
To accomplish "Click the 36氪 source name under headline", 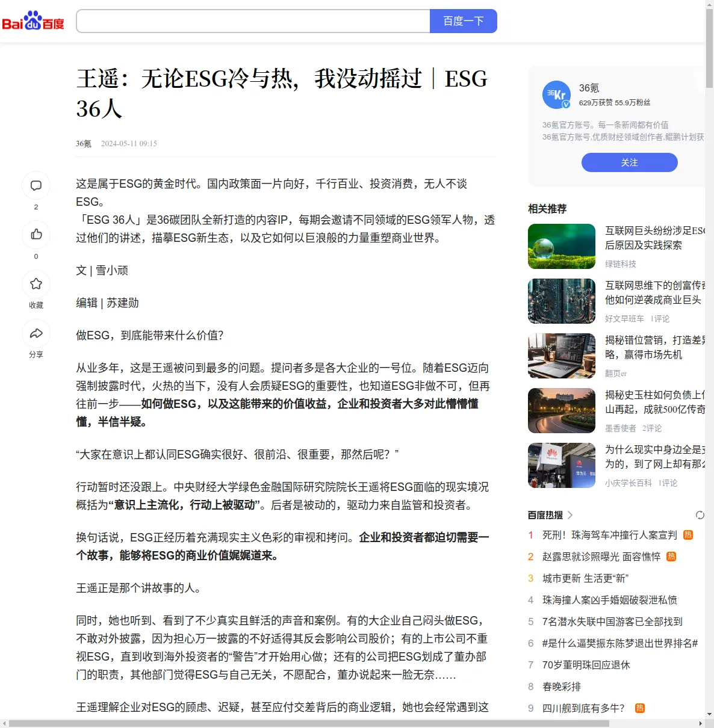I will pyautogui.click(x=84, y=143).
